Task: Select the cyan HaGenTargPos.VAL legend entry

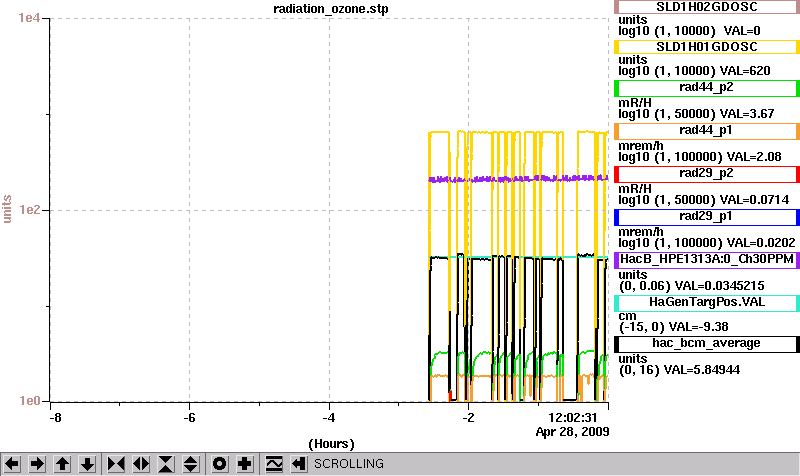Action: coord(707,302)
